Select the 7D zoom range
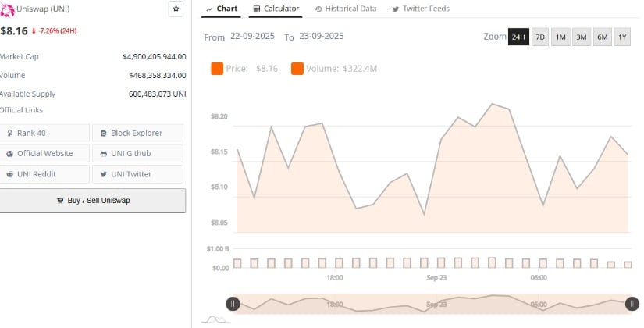The image size is (644, 328). click(x=540, y=37)
